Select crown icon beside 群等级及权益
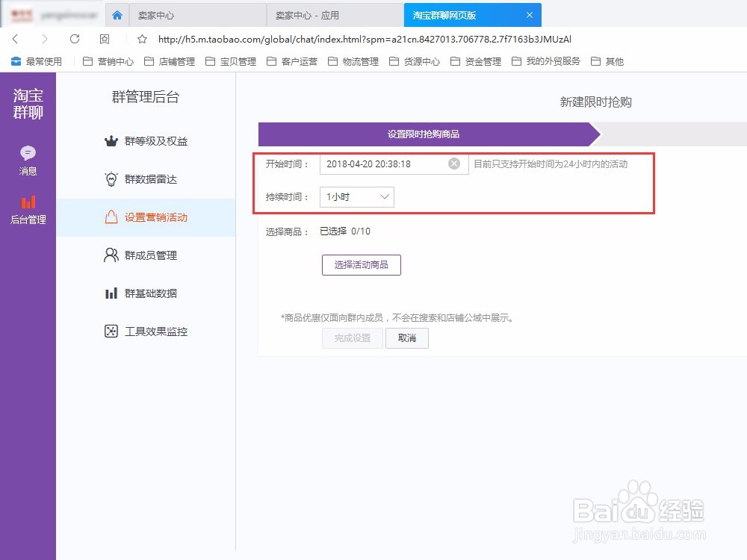 [x=112, y=140]
